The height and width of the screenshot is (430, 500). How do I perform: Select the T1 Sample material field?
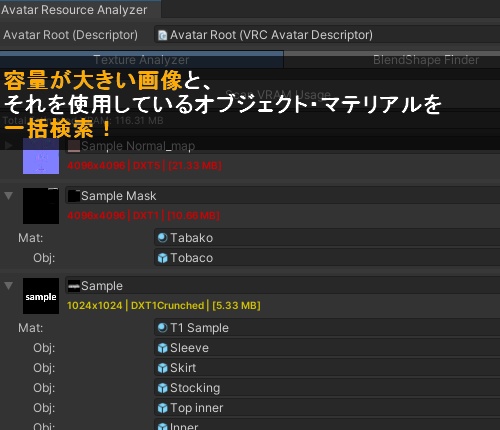[327, 328]
